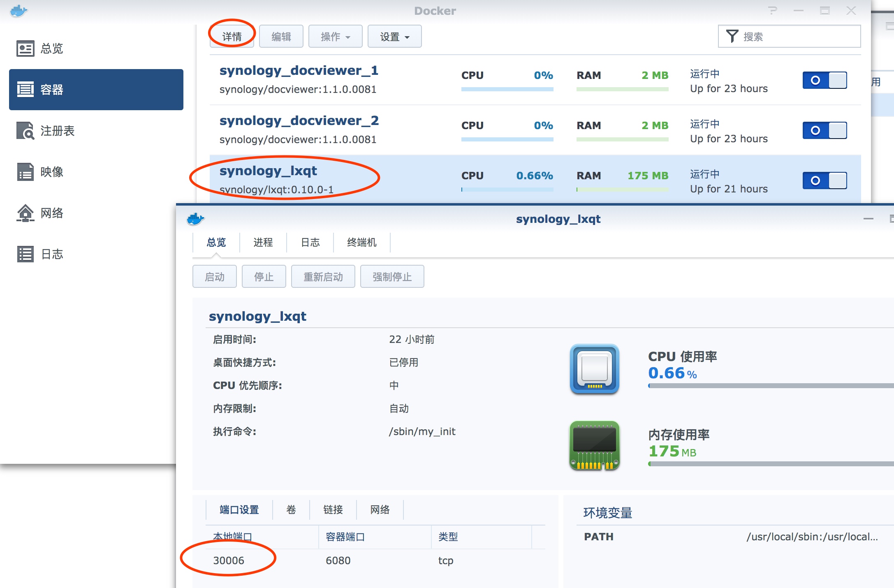Minimize the synology_lxqt detail window

coord(869,219)
